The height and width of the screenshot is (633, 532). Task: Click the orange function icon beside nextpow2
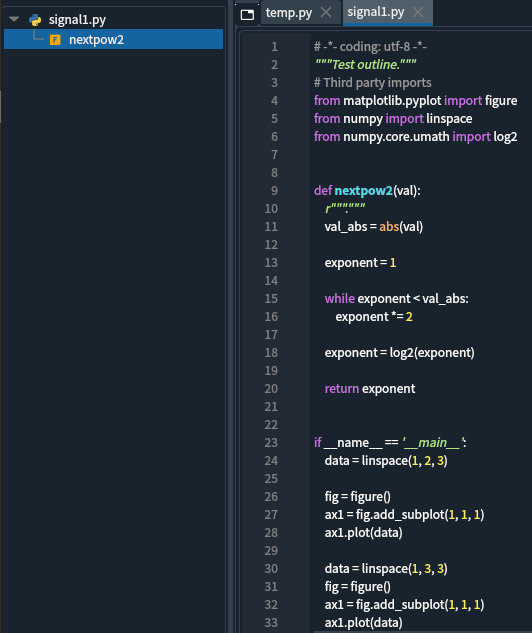point(55,40)
